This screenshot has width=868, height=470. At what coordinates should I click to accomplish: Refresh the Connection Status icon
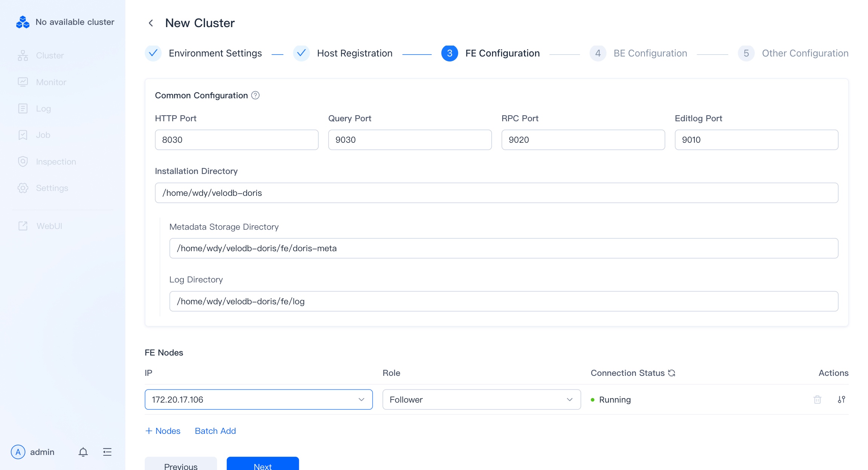coord(672,373)
